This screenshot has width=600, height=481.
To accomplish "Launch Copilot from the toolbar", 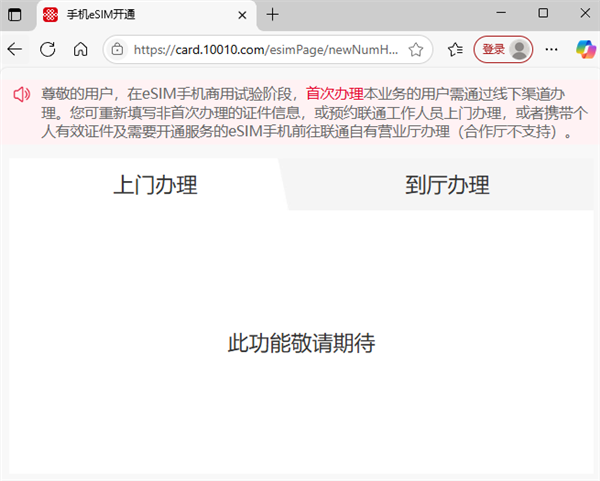I will 583,49.
